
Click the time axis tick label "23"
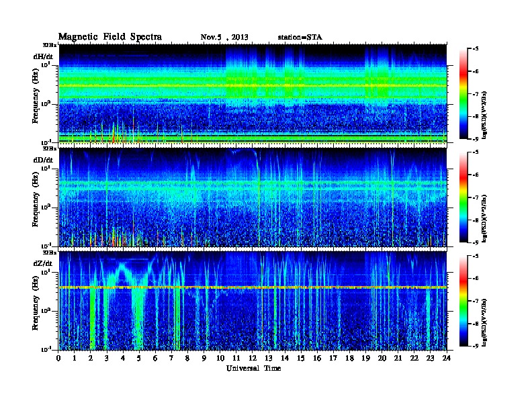point(430,358)
